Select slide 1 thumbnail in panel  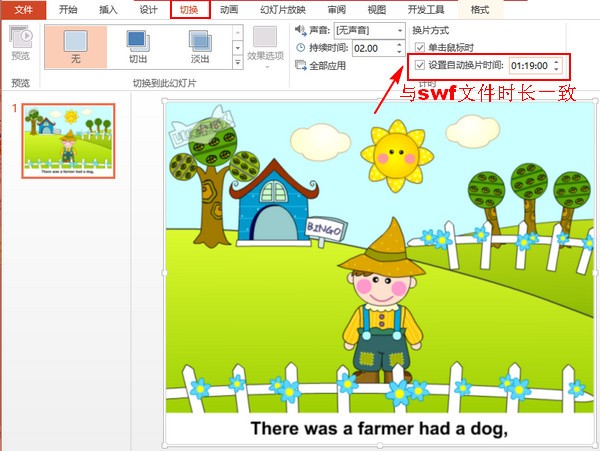(x=68, y=141)
